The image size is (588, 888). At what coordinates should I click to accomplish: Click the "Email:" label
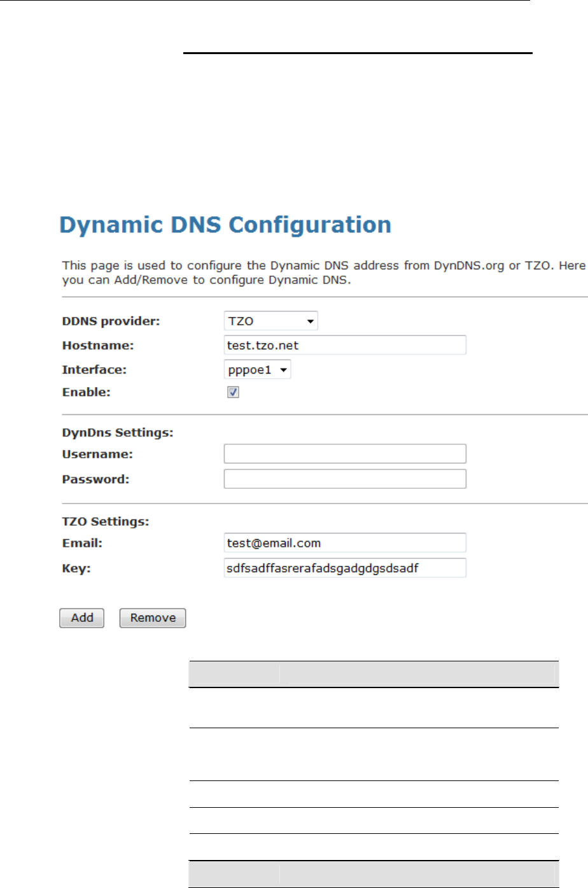82,543
